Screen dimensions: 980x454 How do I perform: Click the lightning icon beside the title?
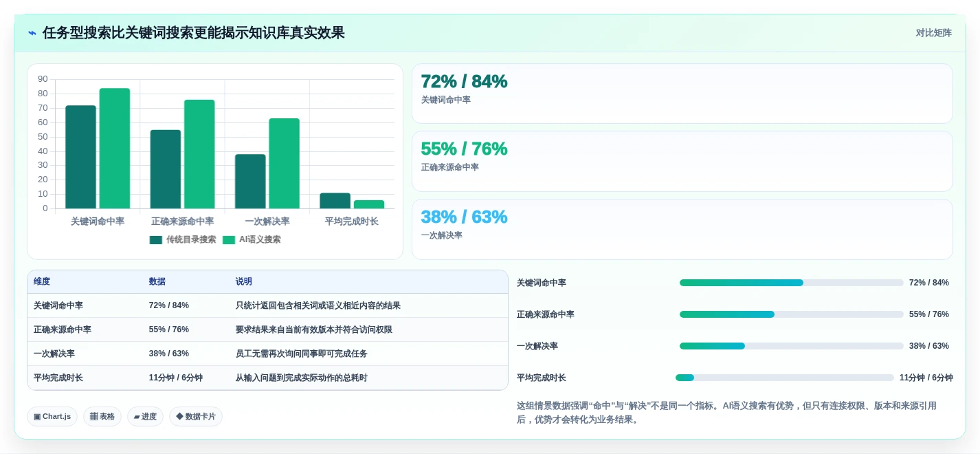click(32, 33)
